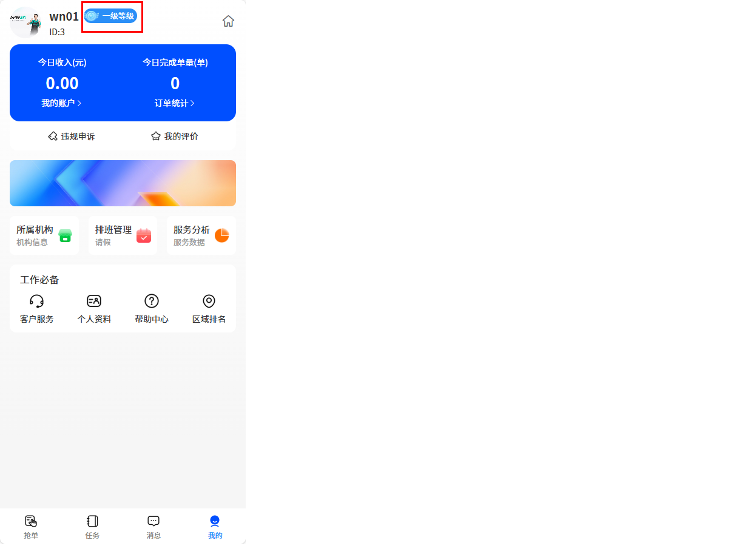The width and height of the screenshot is (742, 560).
Task: Tap the wn01 profile avatar
Action: [x=25, y=22]
